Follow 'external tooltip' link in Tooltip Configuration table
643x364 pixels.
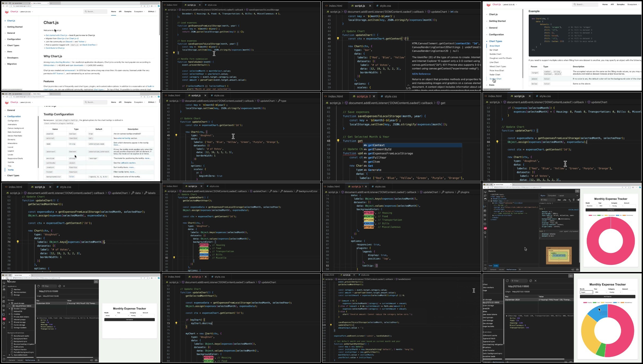tap(124, 138)
